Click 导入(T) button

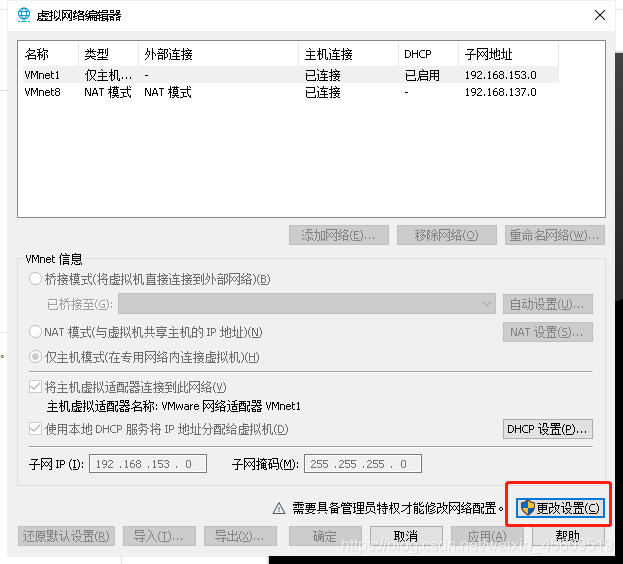tap(159, 536)
